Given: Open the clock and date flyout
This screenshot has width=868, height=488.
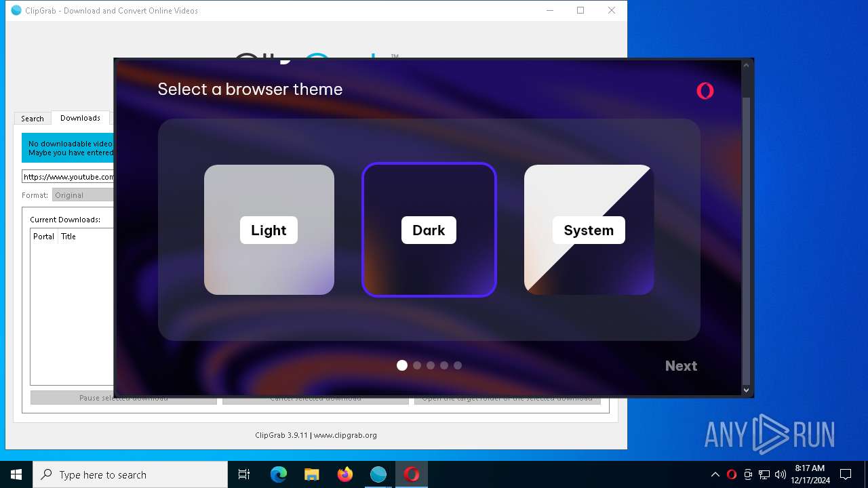Looking at the screenshot, I should [810, 474].
